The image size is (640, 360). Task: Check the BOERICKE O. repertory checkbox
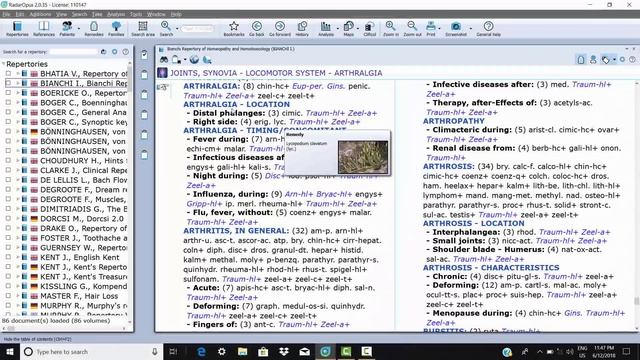point(8,93)
